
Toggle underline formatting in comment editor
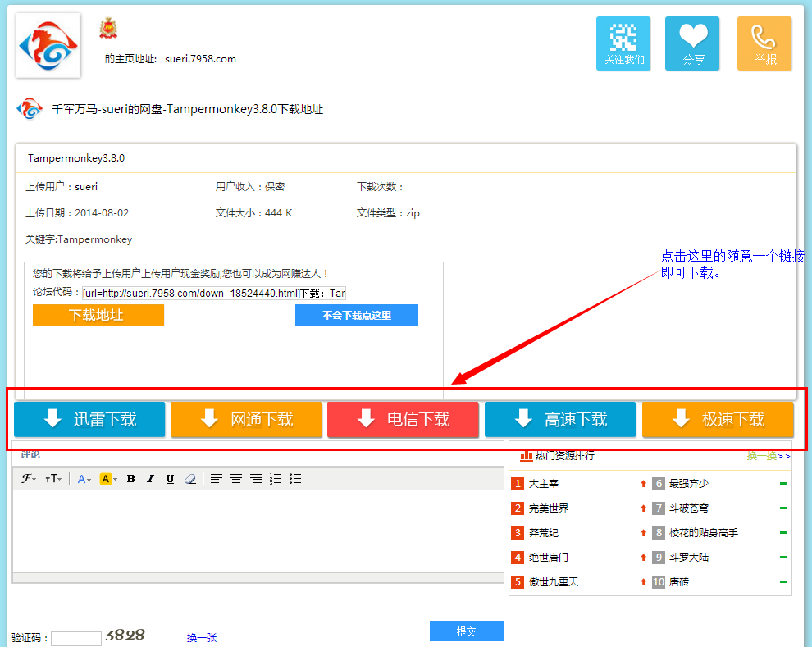170,479
